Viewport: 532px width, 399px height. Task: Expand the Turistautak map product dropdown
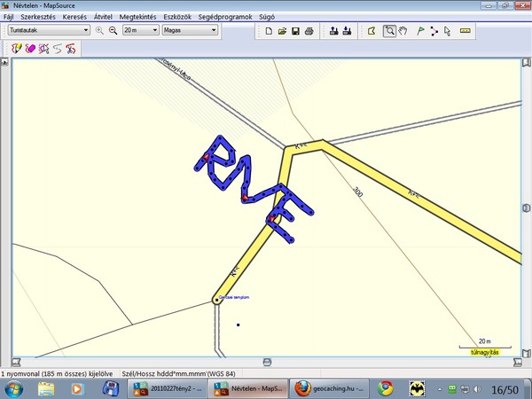[x=85, y=30]
